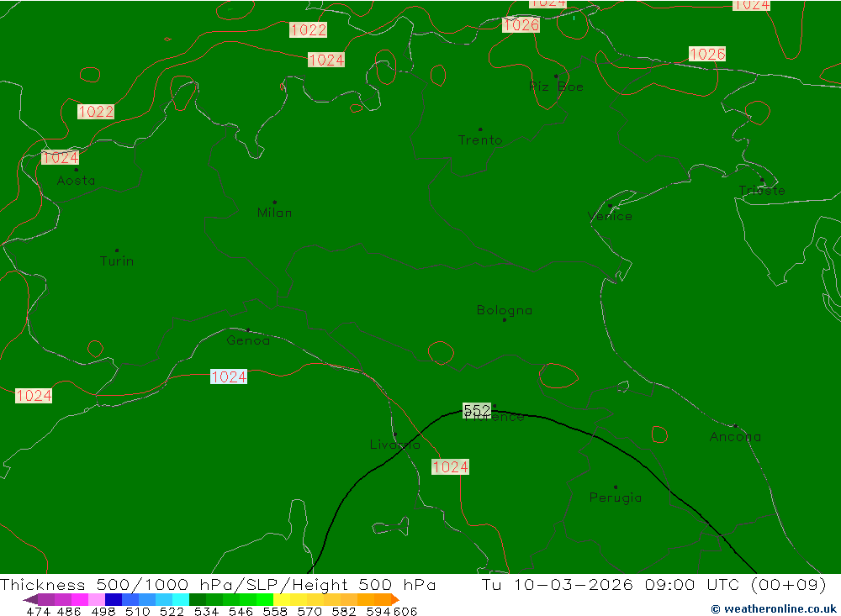Select the Genoa city label
This screenshot has width=841, height=616.
(x=248, y=340)
